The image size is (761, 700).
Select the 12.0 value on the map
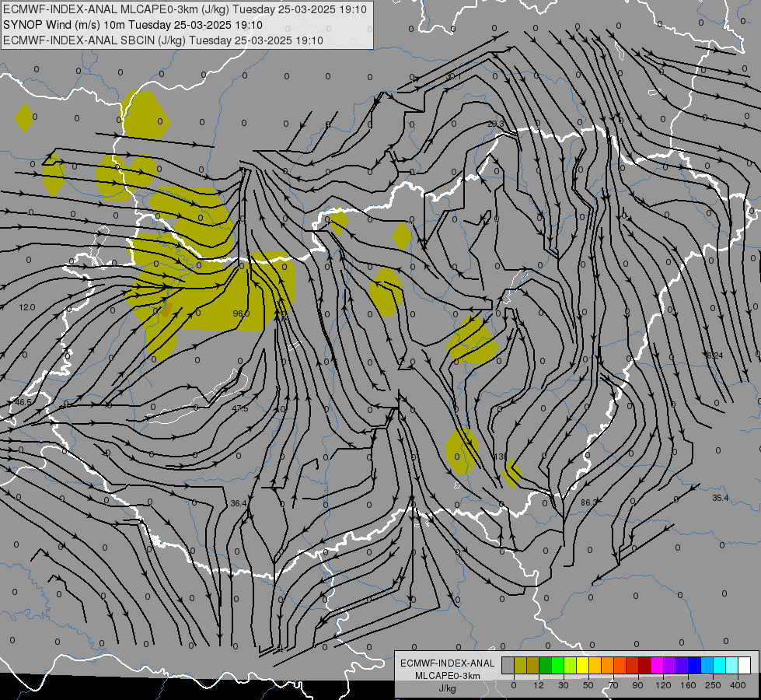click(27, 307)
